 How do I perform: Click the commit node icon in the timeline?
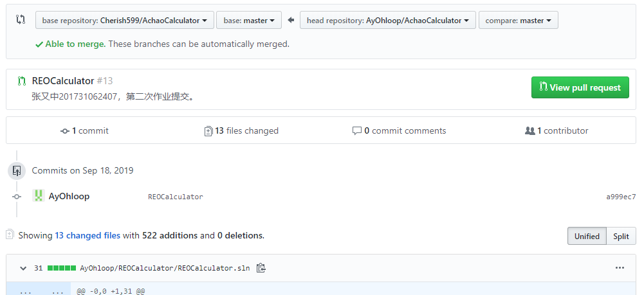17,197
